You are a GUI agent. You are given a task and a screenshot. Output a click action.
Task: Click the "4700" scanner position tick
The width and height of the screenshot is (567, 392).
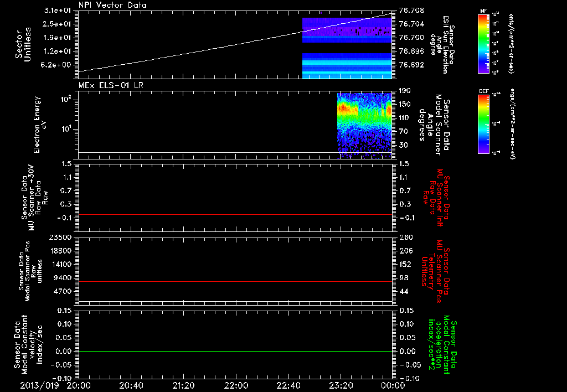pyautogui.click(x=63, y=292)
